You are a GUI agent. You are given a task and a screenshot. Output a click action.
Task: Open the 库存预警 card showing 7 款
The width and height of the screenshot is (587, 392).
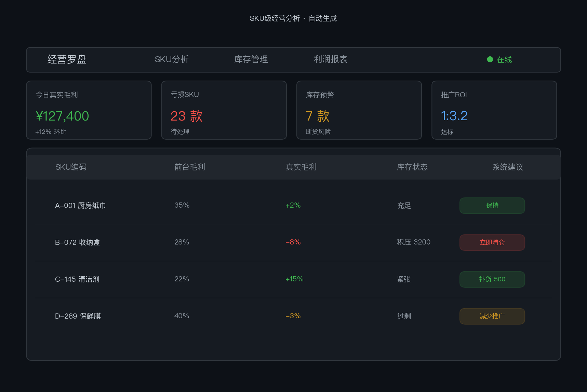[x=359, y=110]
